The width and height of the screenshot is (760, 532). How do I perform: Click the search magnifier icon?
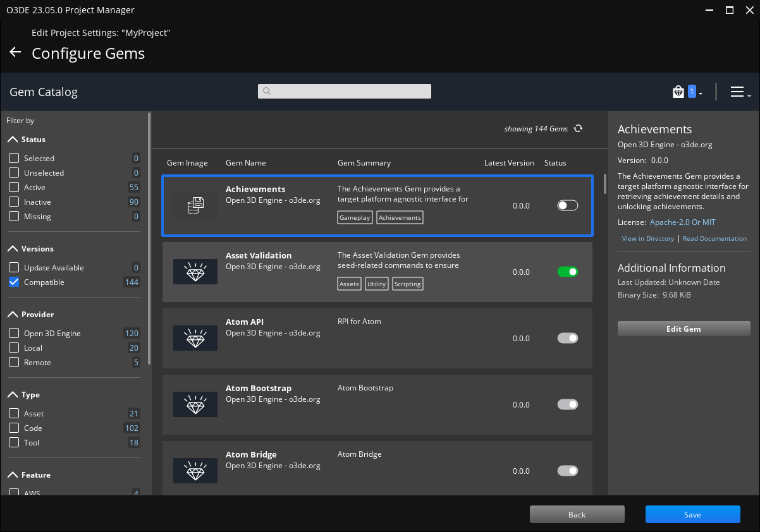point(266,91)
